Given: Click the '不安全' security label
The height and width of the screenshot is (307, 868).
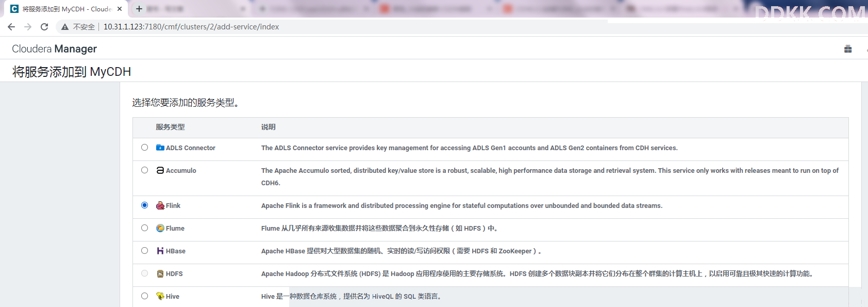Looking at the screenshot, I should pyautogui.click(x=84, y=27).
